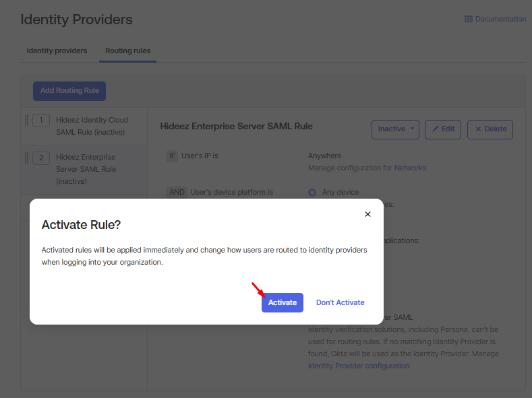Select Hideez Identity Cloud SAML Rule entry
The width and height of the screenshot is (532, 398).
(92, 125)
